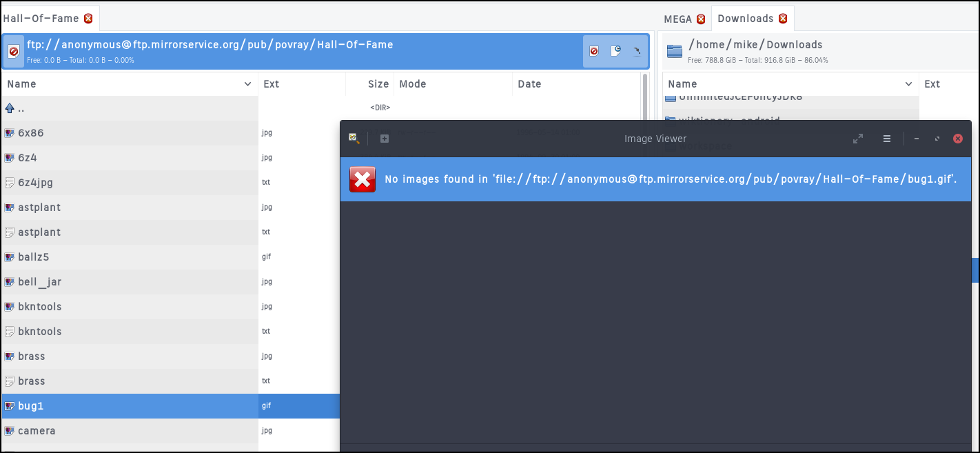This screenshot has height=453, width=980.
Task: Close the Hall-Of-Fame tab
Action: [88, 19]
